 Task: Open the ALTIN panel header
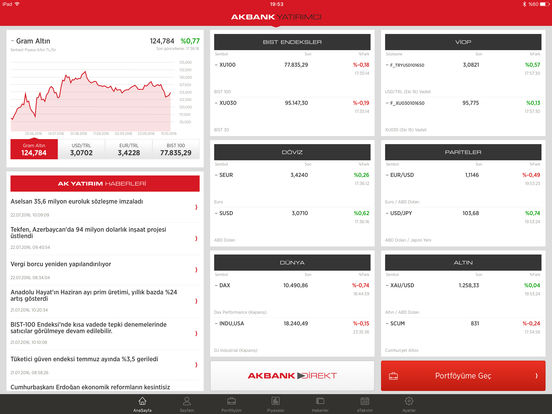[463, 263]
